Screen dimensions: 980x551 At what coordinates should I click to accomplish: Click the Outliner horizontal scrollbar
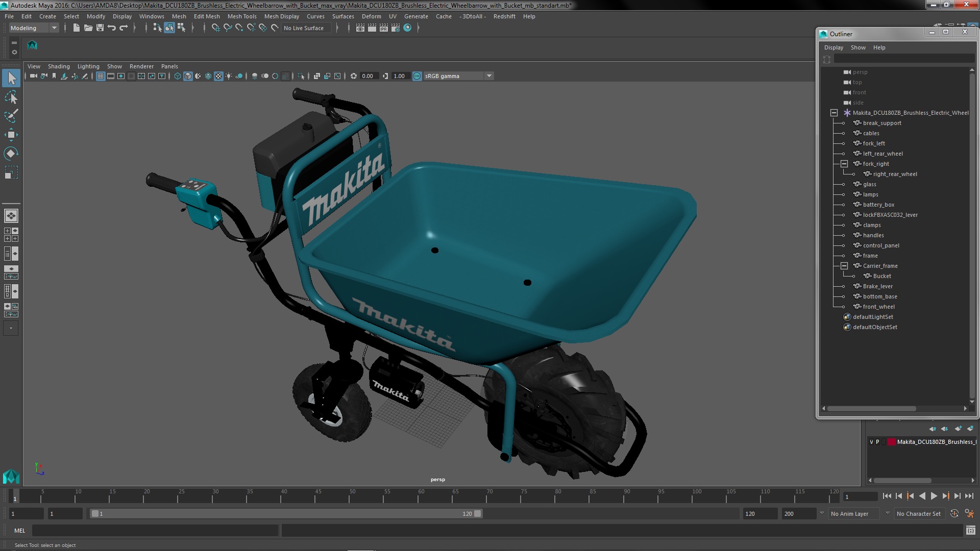871,409
